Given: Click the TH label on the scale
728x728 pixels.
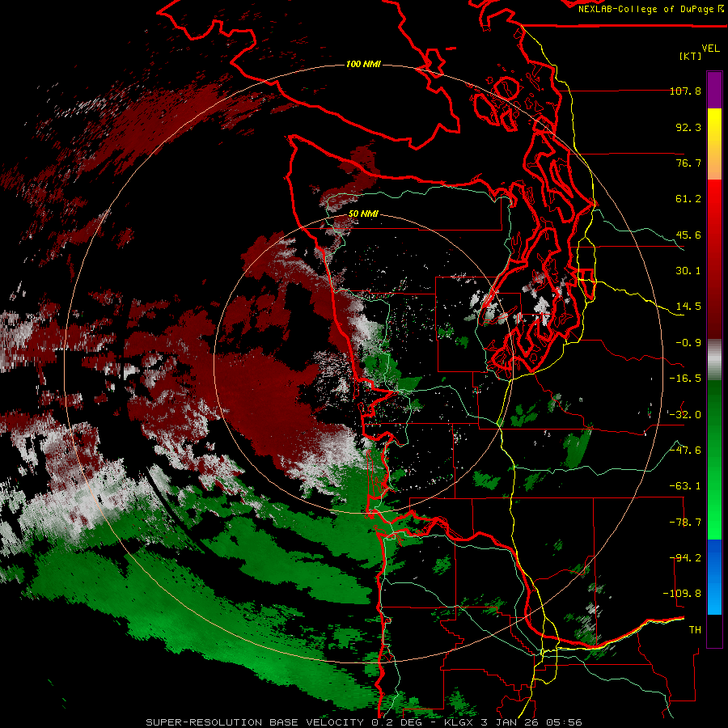Looking at the screenshot, I should [x=695, y=630].
